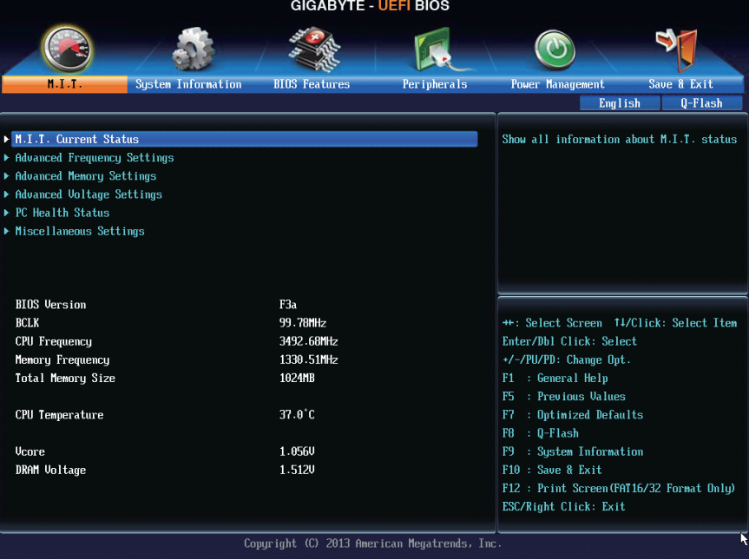Switch to the M.I.T. tab
This screenshot has height=560, width=749.
64,84
